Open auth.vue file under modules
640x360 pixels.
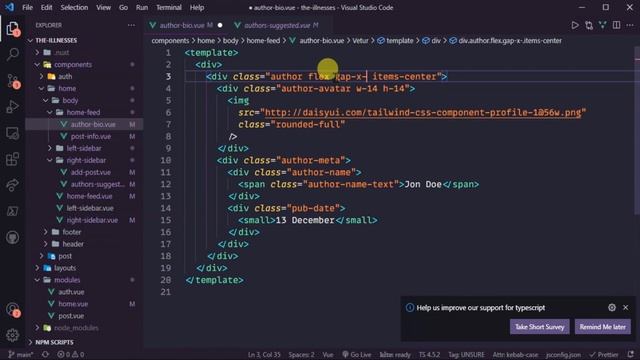point(71,292)
